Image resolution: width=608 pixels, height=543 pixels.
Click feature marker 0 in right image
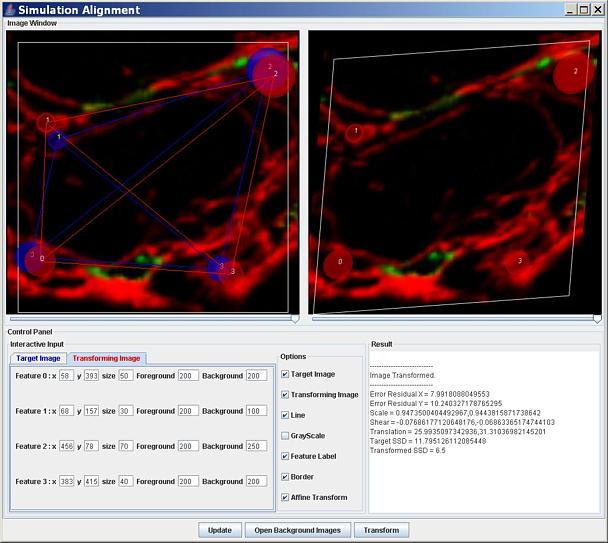click(x=338, y=264)
